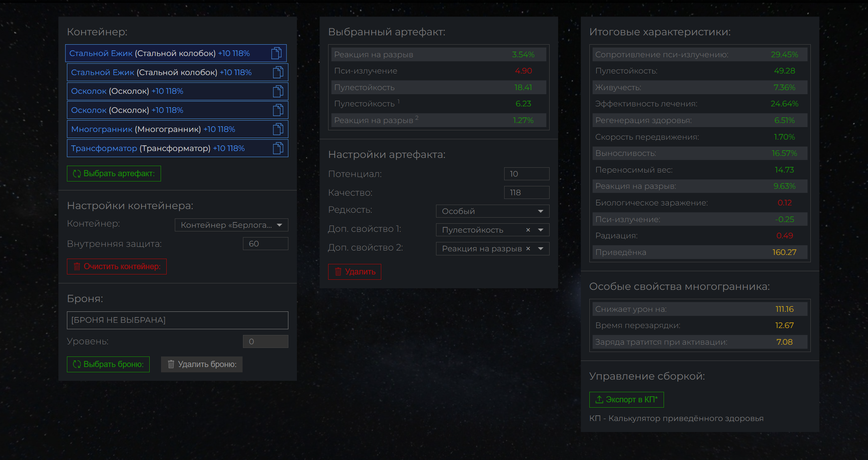Click copy icon on Многогранник row

coord(278,129)
